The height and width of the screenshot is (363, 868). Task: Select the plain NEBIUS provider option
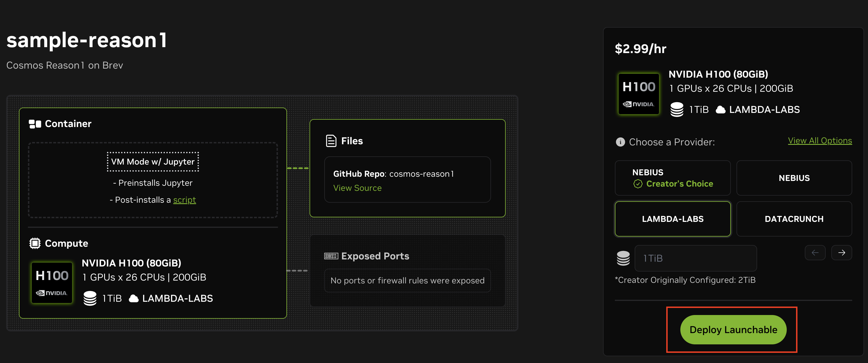tap(794, 178)
